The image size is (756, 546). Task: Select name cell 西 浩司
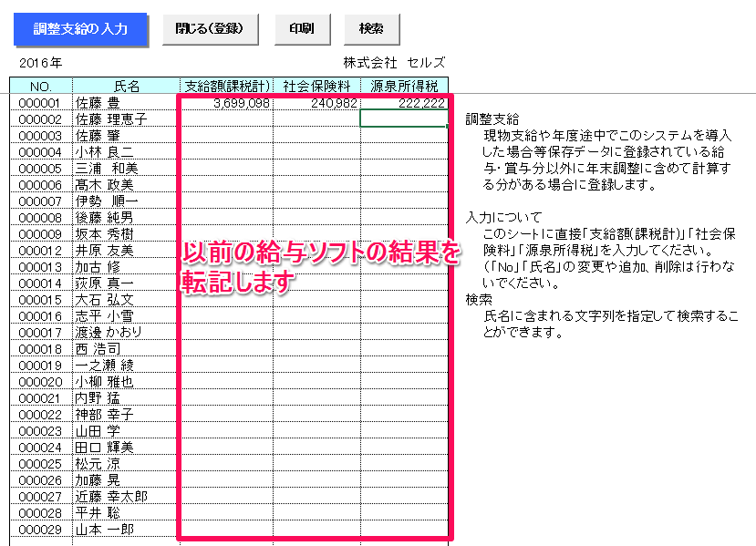click(127, 348)
